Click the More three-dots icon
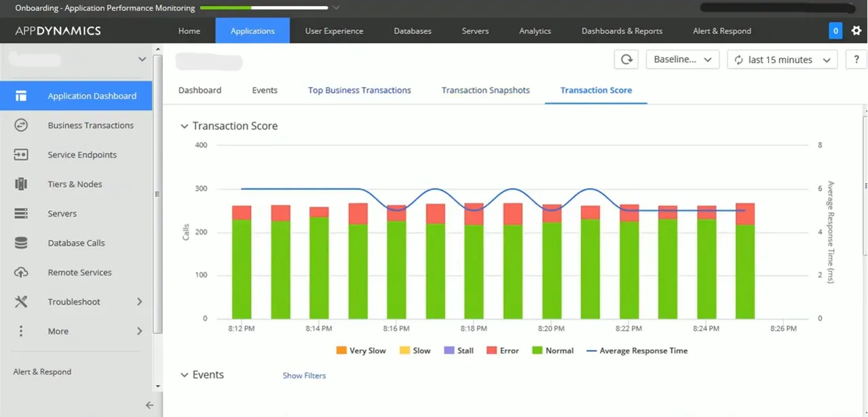 [x=21, y=331]
